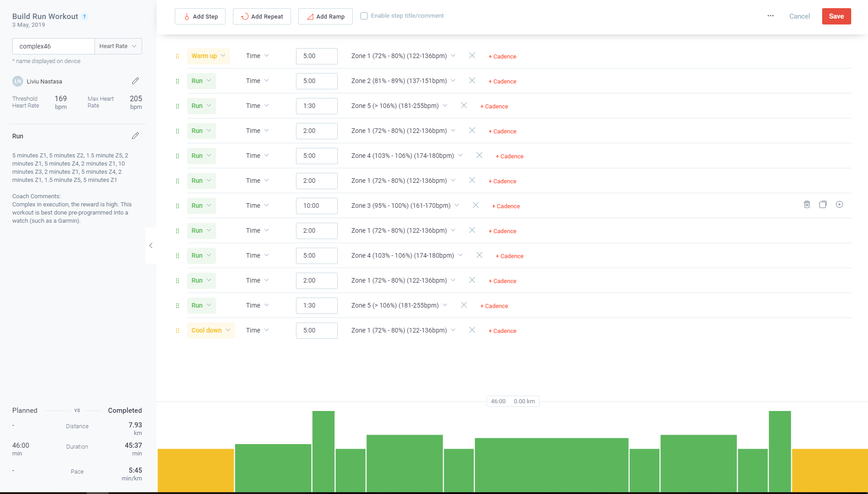Click the pencil icon next to Liviu Nastasa
868x494 pixels.
(x=135, y=81)
